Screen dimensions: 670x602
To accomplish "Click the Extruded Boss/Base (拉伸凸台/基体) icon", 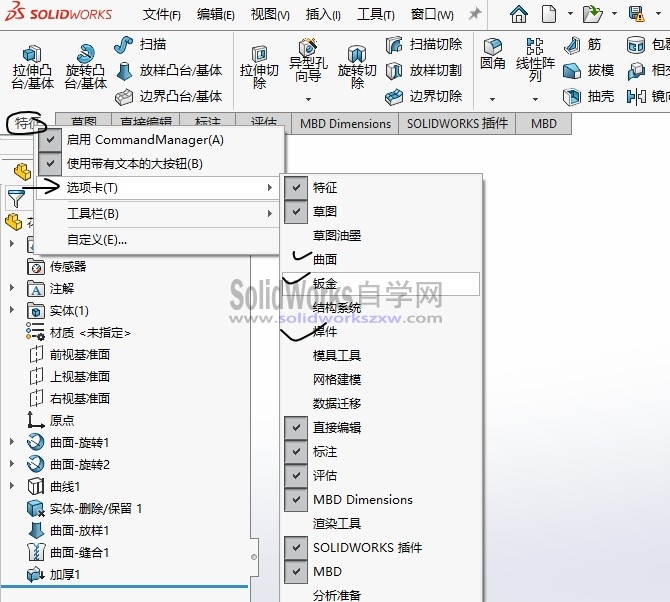I will point(32,54).
